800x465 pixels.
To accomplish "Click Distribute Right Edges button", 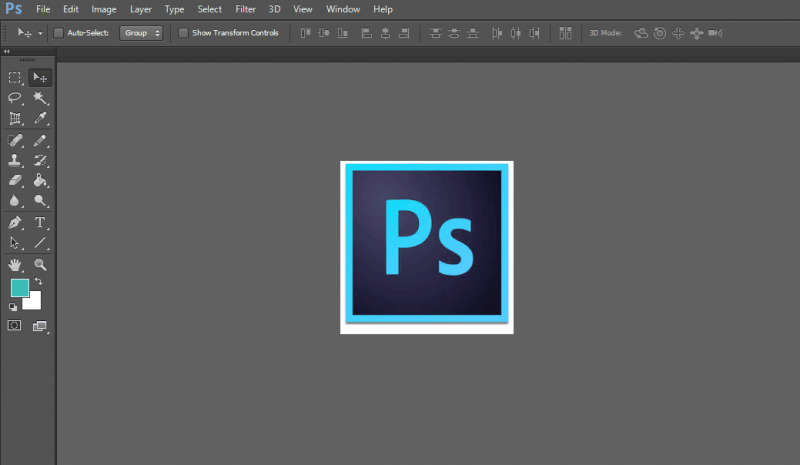I will click(x=534, y=33).
